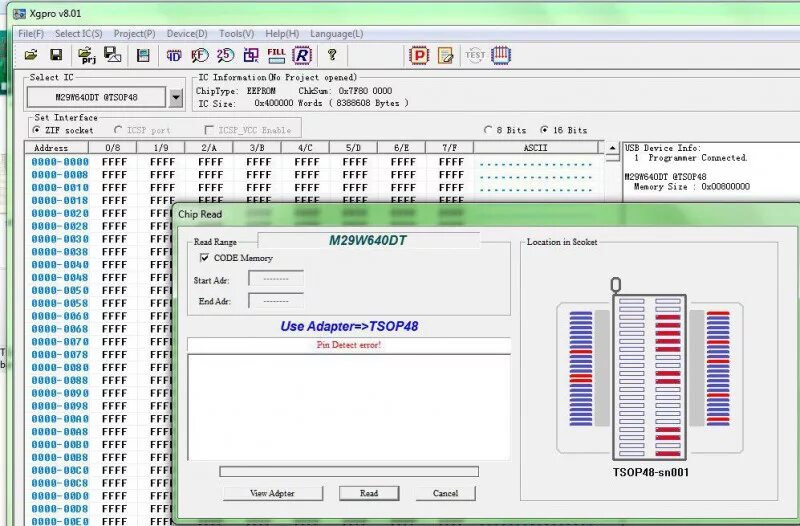Click the M29W640DT @TSOP48 select IC button
This screenshot has height=526, width=800.
click(96, 97)
